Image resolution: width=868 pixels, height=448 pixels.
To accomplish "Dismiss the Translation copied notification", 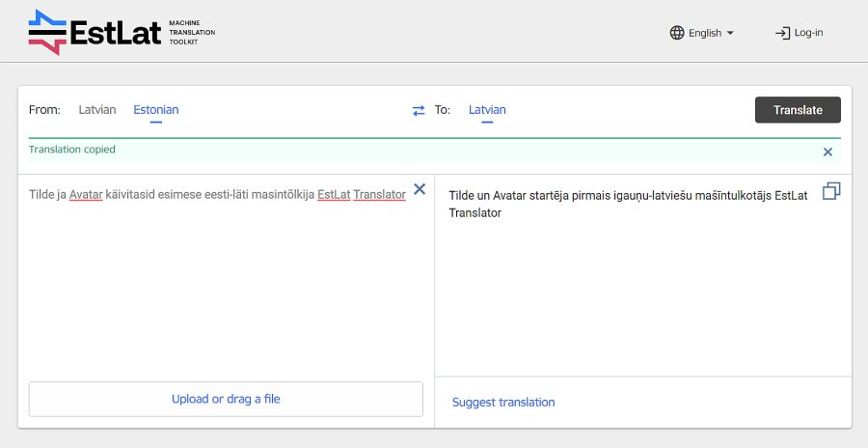I will 827,152.
